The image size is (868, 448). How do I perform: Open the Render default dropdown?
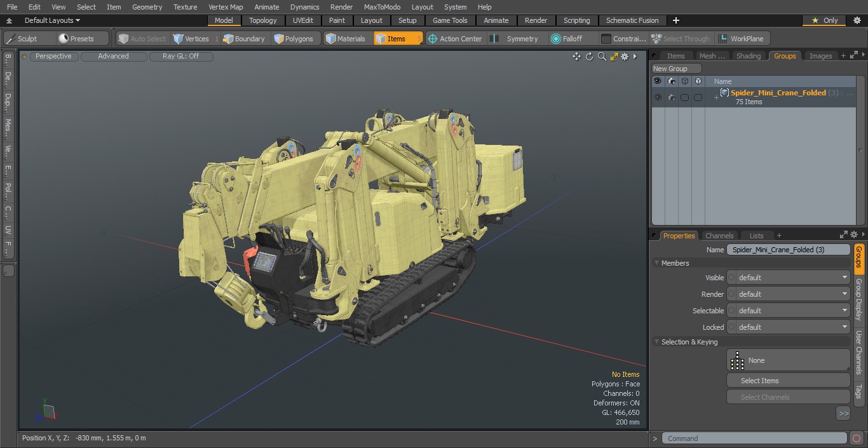793,294
